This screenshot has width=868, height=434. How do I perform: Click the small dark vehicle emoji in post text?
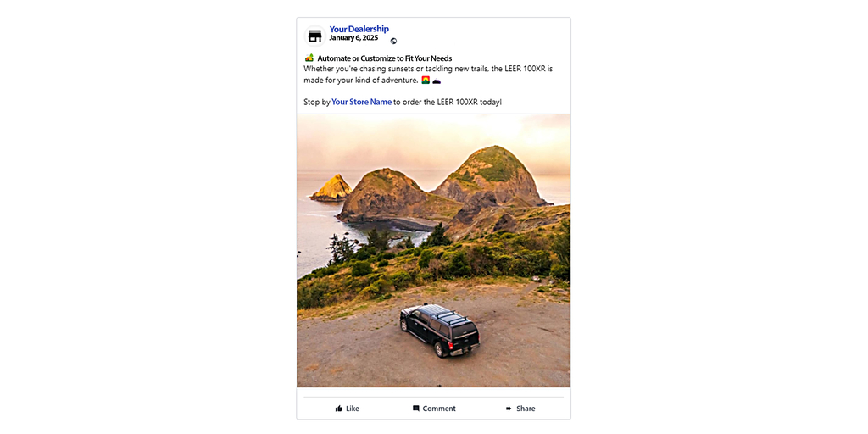[437, 81]
